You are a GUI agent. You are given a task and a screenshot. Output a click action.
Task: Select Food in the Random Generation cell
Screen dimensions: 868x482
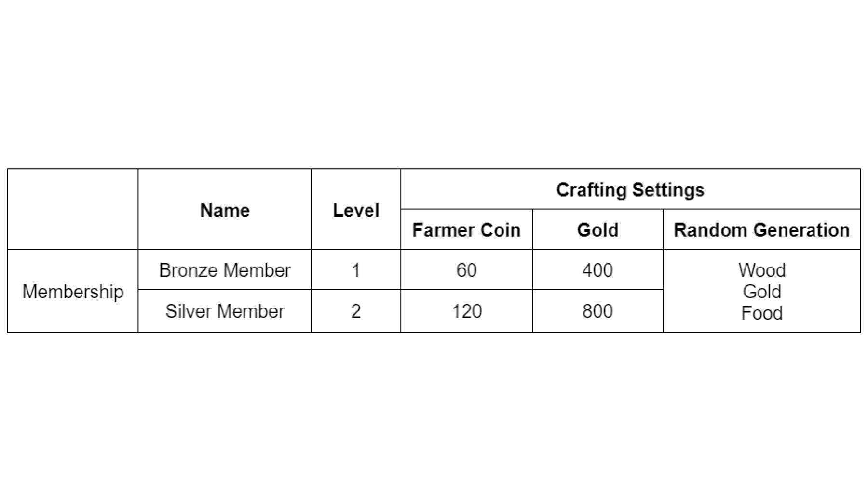[761, 313]
